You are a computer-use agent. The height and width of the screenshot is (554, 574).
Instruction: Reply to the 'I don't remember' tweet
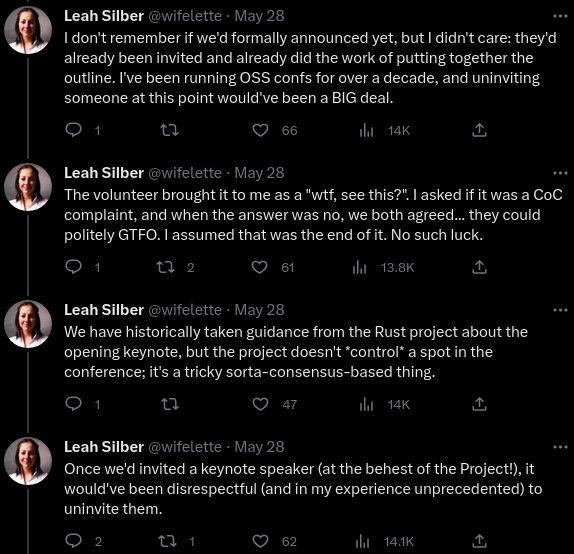[x=73, y=130]
